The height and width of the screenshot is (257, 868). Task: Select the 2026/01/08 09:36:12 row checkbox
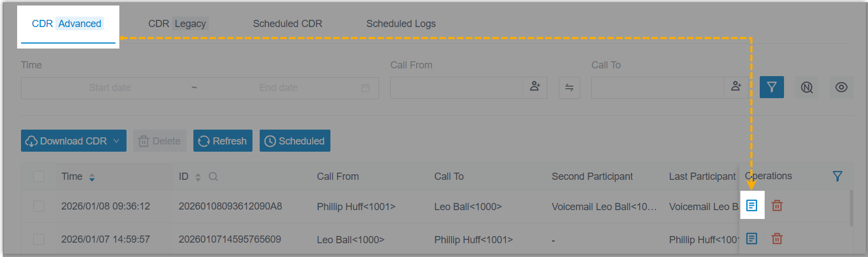point(39,206)
